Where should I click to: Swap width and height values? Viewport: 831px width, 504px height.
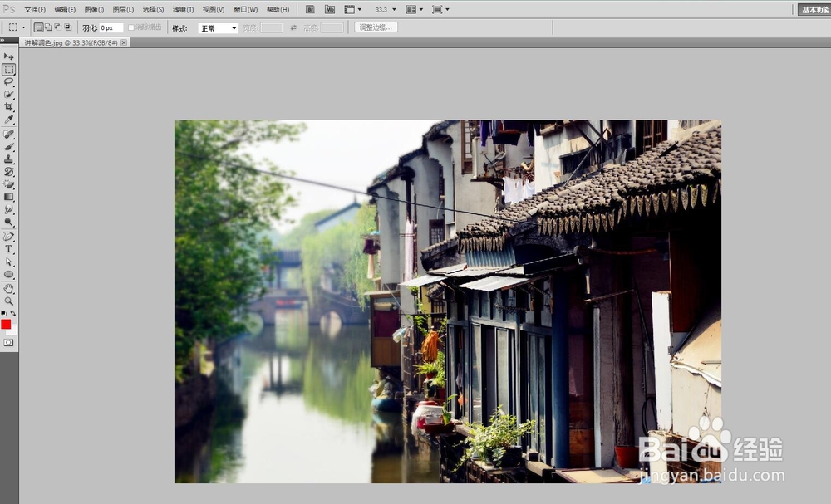pos(293,28)
